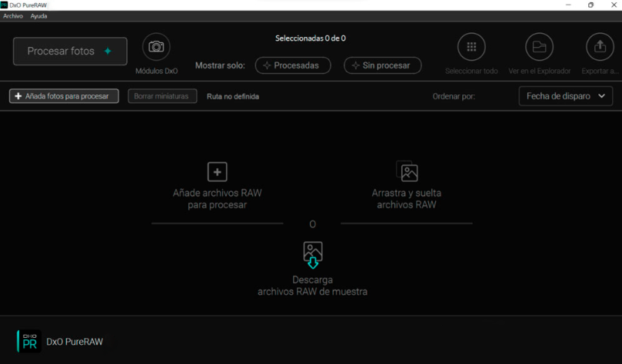Close the DxO PureRAW window

tap(614, 5)
